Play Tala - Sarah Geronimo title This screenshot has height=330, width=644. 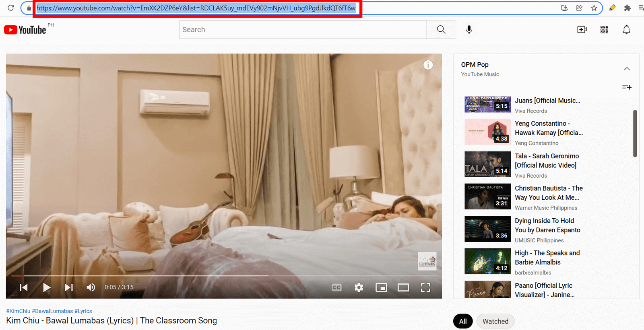(547, 161)
